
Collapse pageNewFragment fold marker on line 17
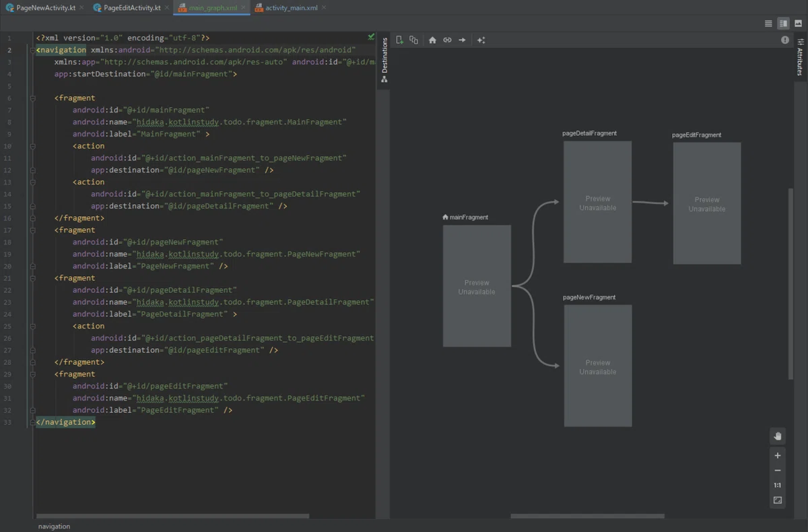[32, 230]
